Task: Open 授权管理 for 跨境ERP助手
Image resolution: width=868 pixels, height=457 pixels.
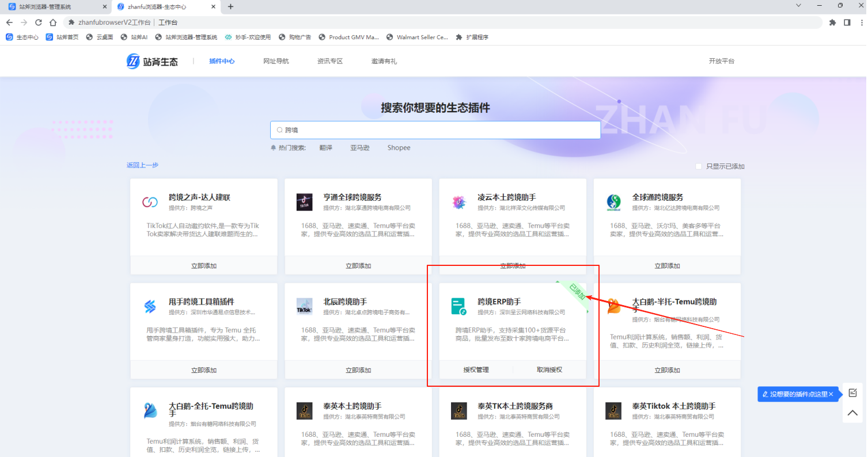Action: click(x=476, y=370)
